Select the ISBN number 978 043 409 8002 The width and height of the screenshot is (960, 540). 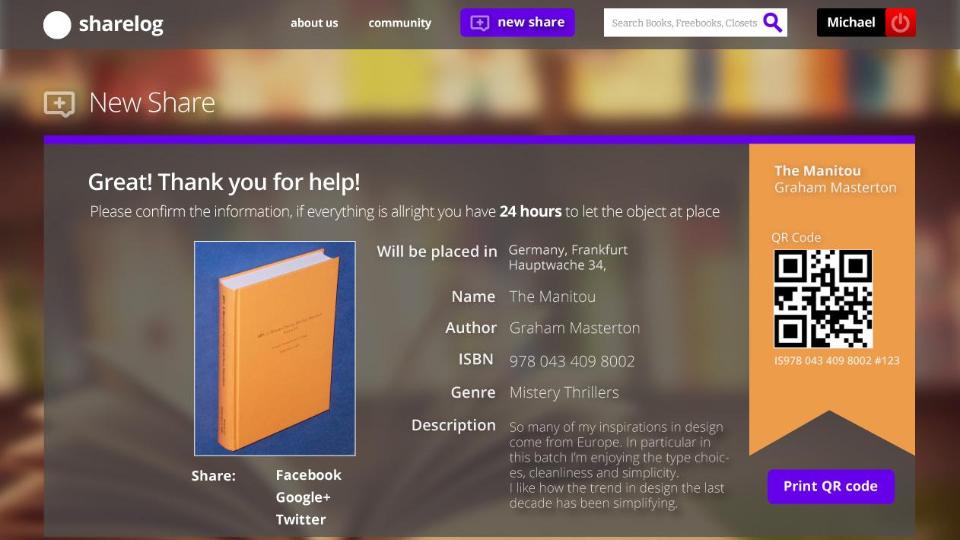tap(571, 361)
